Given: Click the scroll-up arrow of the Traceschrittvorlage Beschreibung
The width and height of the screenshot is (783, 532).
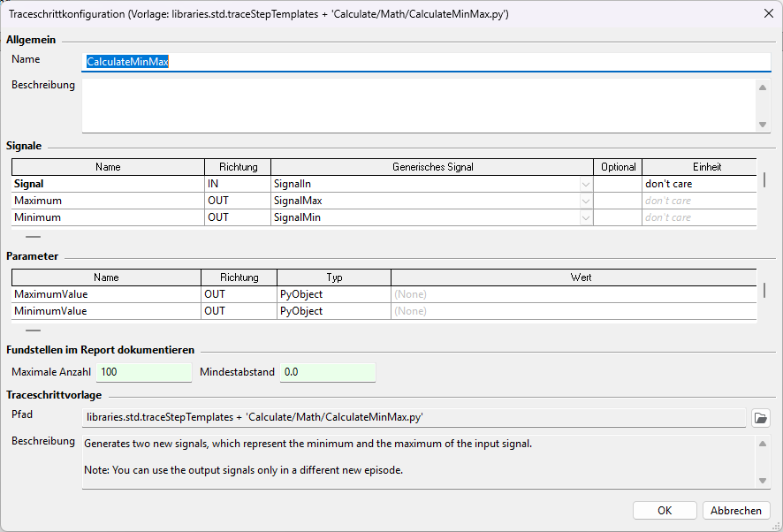Looking at the screenshot, I should [x=763, y=444].
